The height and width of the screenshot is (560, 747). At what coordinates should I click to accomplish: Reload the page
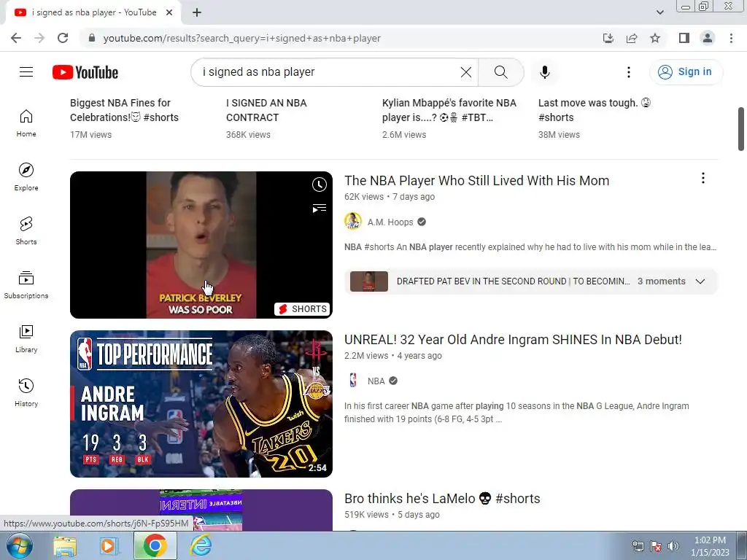point(63,38)
